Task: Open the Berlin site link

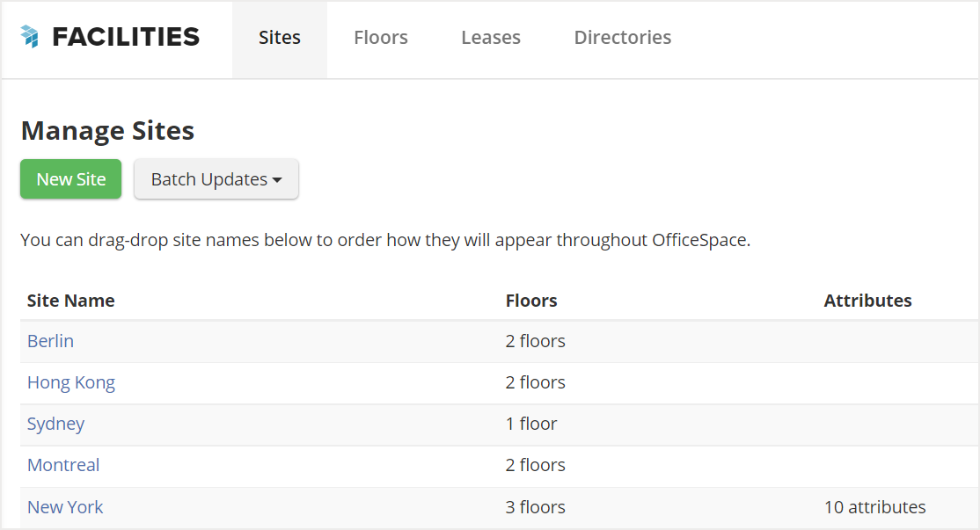Action: 50,341
